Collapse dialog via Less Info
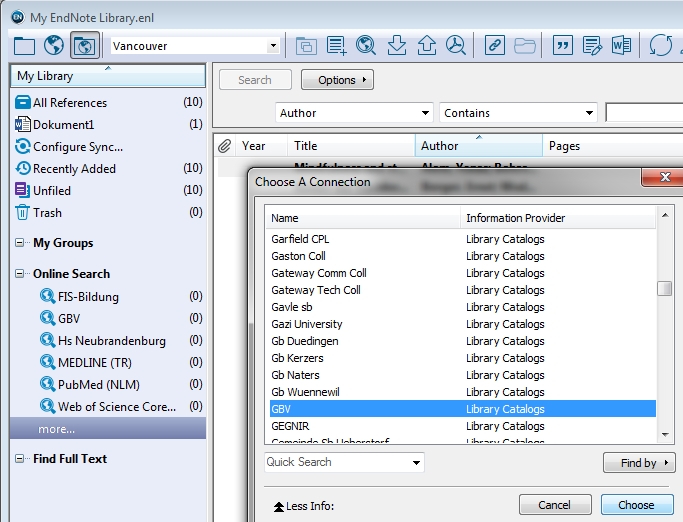This screenshot has width=683, height=522. (x=304, y=506)
